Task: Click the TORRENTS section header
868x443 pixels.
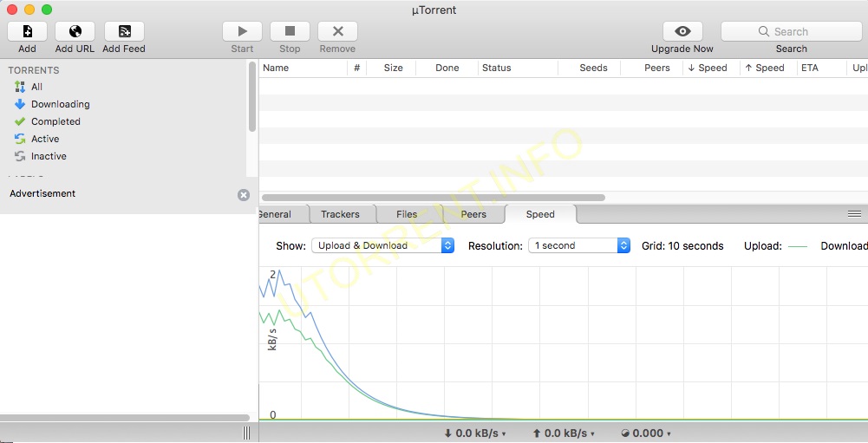Action: 34,70
